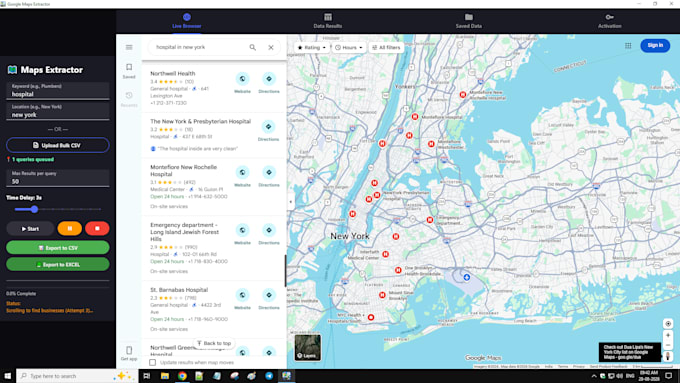Click the Get app sidebar icon

[x=129, y=353]
